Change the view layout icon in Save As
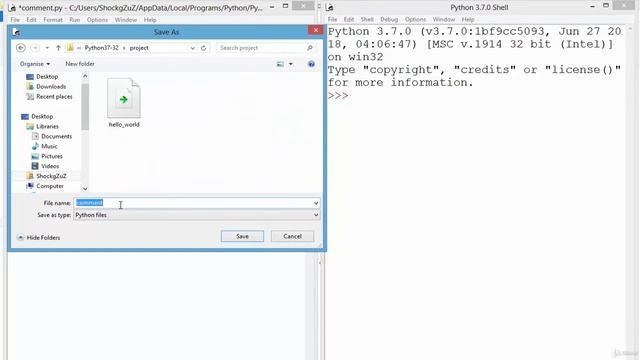The image size is (640, 360). click(x=280, y=64)
